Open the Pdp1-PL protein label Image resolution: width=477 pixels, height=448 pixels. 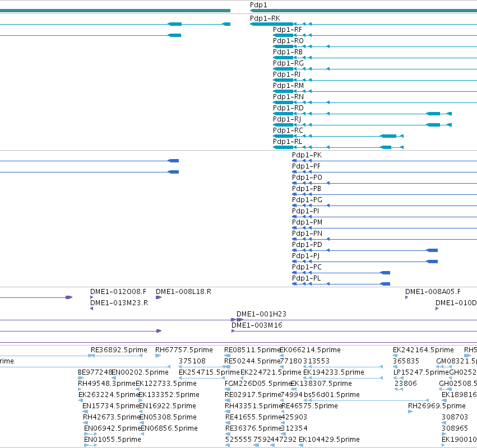(307, 278)
